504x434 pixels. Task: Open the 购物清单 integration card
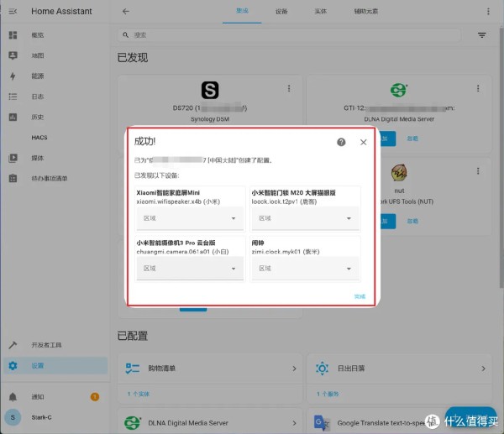[x=210, y=369]
